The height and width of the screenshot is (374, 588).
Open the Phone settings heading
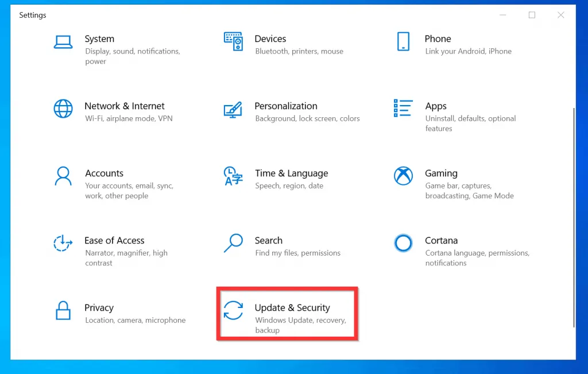[438, 38]
